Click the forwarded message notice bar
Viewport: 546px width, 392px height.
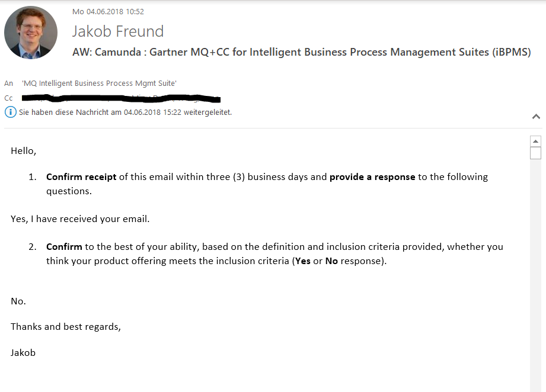coord(125,112)
